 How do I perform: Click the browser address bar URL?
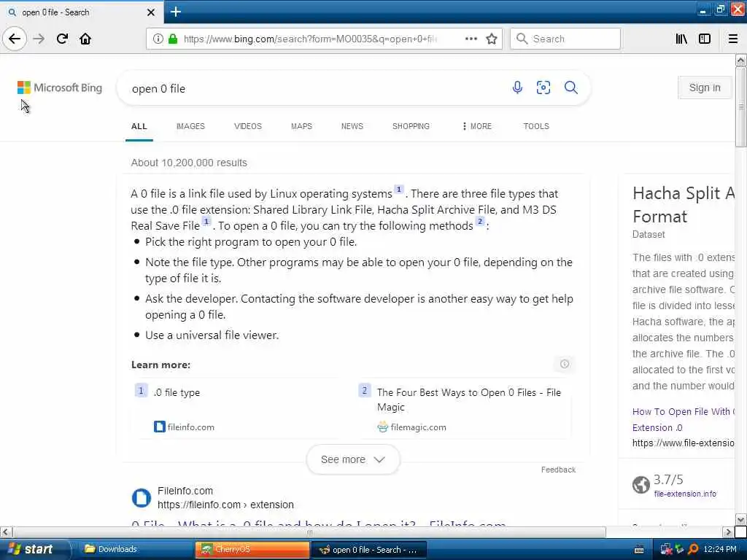click(x=310, y=39)
